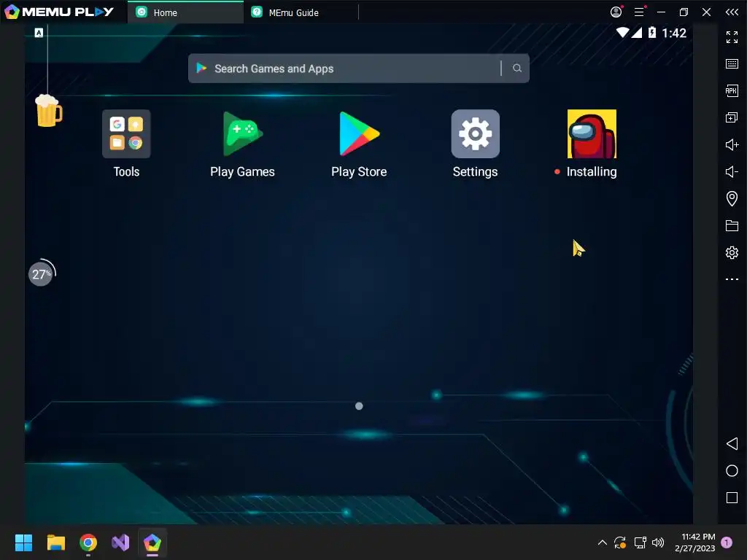Click the Android Wi-Fi status icon
Viewport: 747px width, 560px height.
(x=622, y=32)
